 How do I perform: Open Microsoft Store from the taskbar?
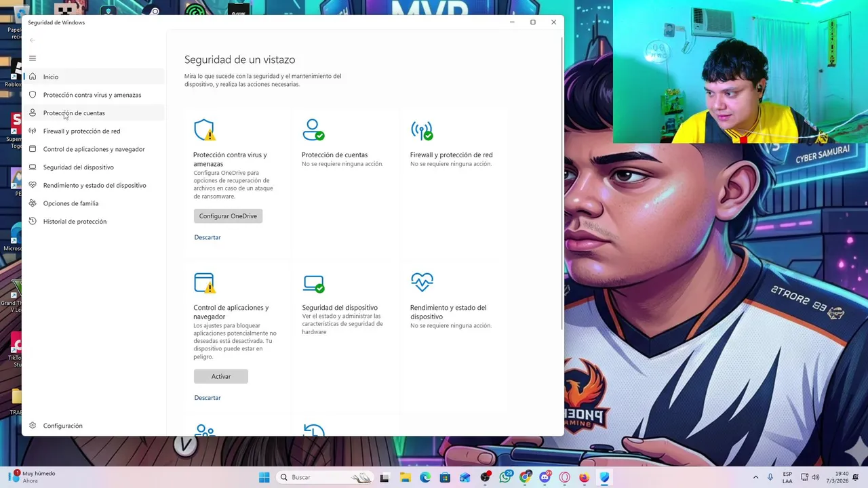pyautogui.click(x=445, y=477)
